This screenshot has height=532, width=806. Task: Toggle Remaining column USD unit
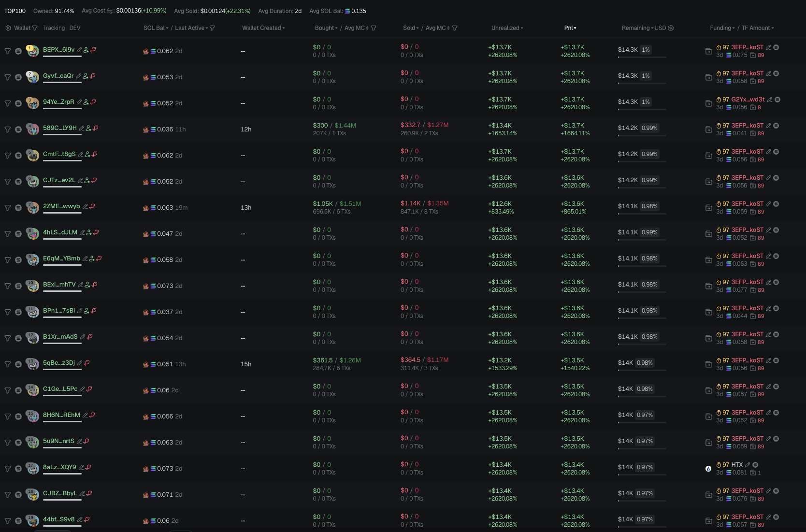(x=670, y=28)
